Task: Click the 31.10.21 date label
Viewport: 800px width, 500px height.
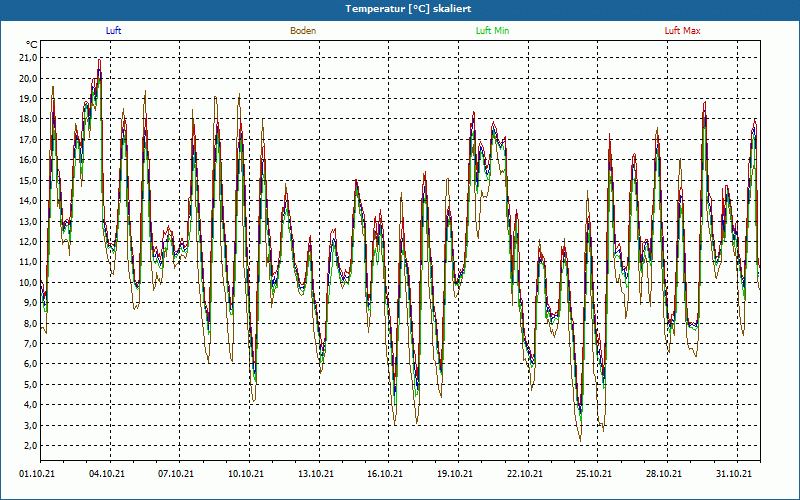Action: pyautogui.click(x=734, y=474)
